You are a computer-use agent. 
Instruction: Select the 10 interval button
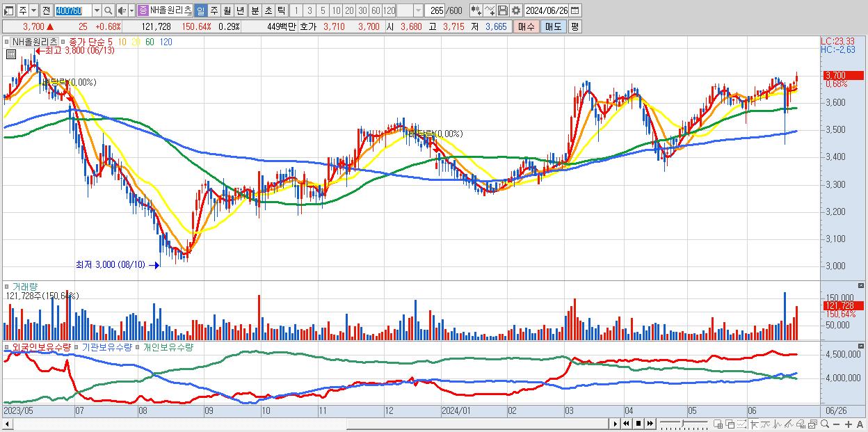coord(336,10)
